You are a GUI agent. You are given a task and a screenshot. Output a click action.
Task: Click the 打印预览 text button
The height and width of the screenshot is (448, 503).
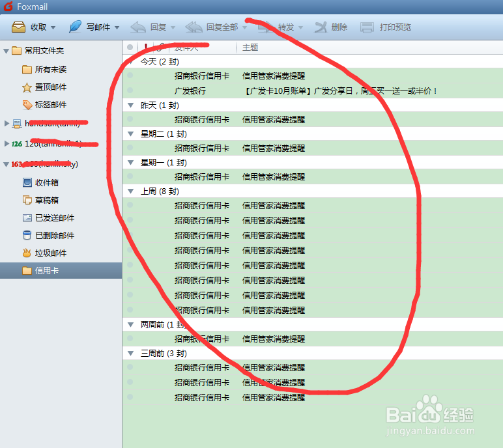[x=395, y=27]
